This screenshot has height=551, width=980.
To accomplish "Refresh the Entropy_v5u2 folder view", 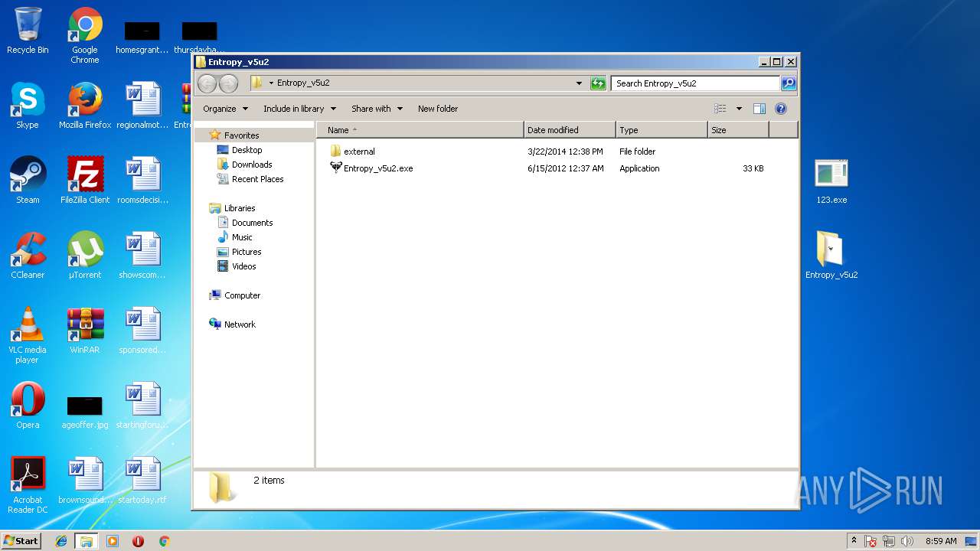I will click(598, 83).
